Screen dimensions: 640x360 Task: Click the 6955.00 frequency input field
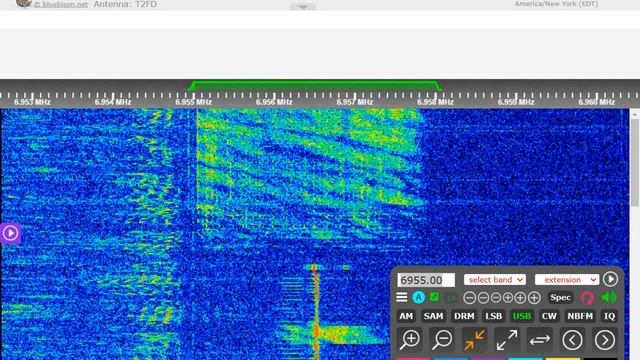[x=426, y=280]
